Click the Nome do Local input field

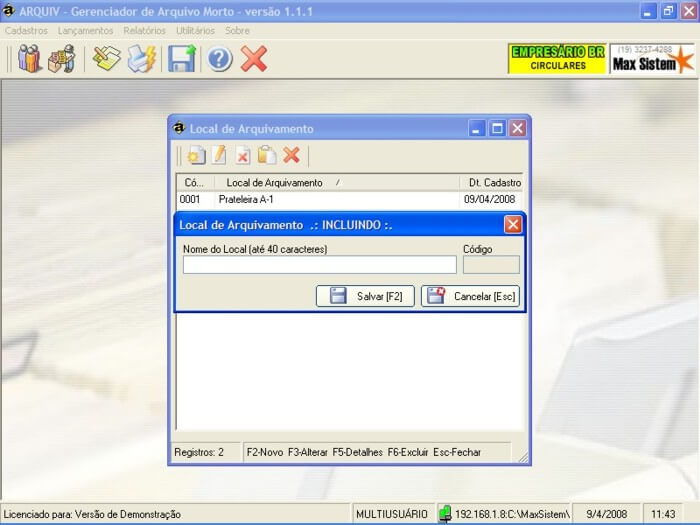(x=320, y=265)
